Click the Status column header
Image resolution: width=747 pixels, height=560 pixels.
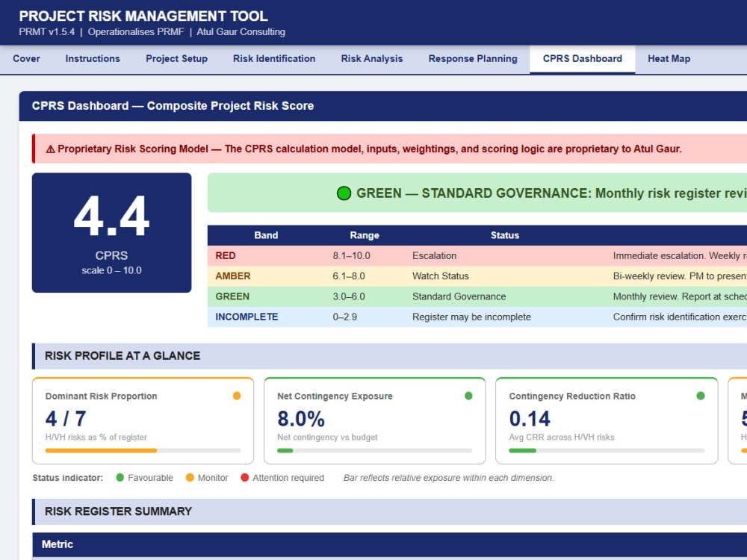pos(505,235)
